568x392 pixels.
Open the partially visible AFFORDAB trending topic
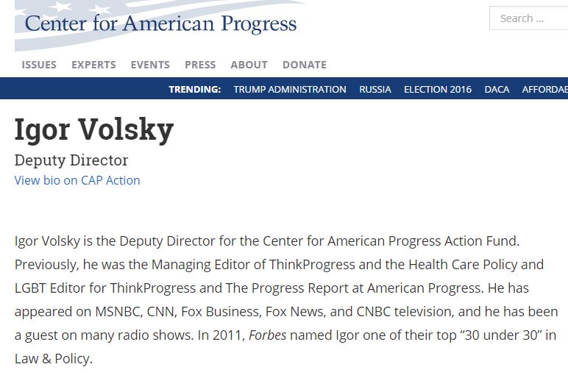544,90
